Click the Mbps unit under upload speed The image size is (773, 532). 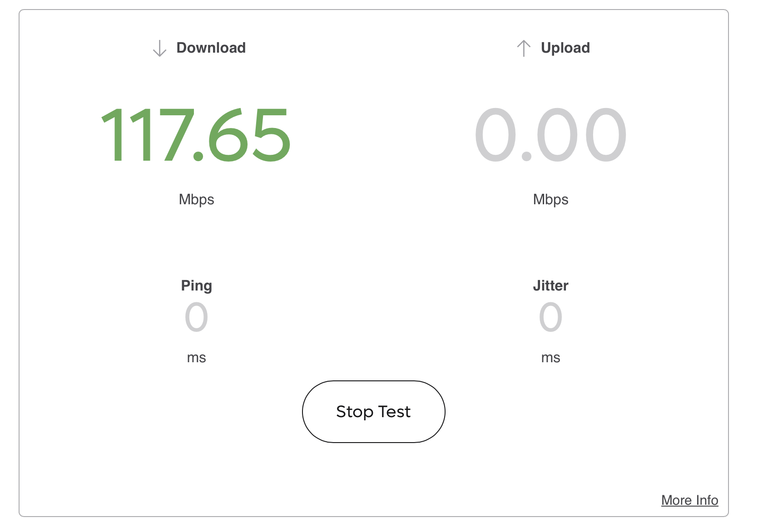click(550, 199)
